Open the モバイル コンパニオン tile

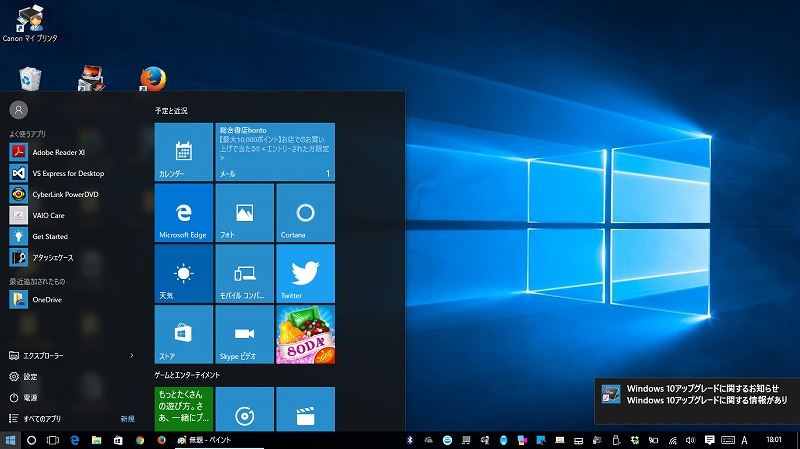(244, 273)
